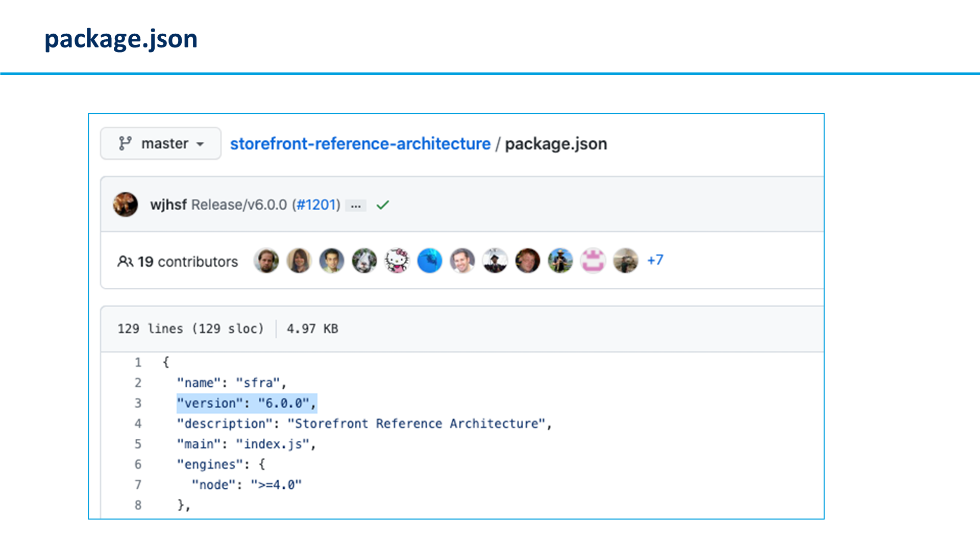This screenshot has height=551, width=980.
Task: Select line number 5
Action: (138, 444)
